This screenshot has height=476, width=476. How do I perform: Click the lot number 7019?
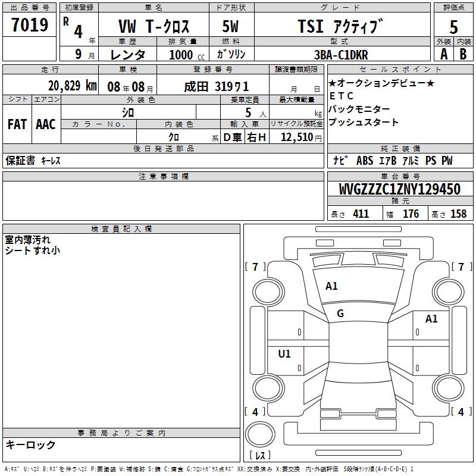point(30,25)
